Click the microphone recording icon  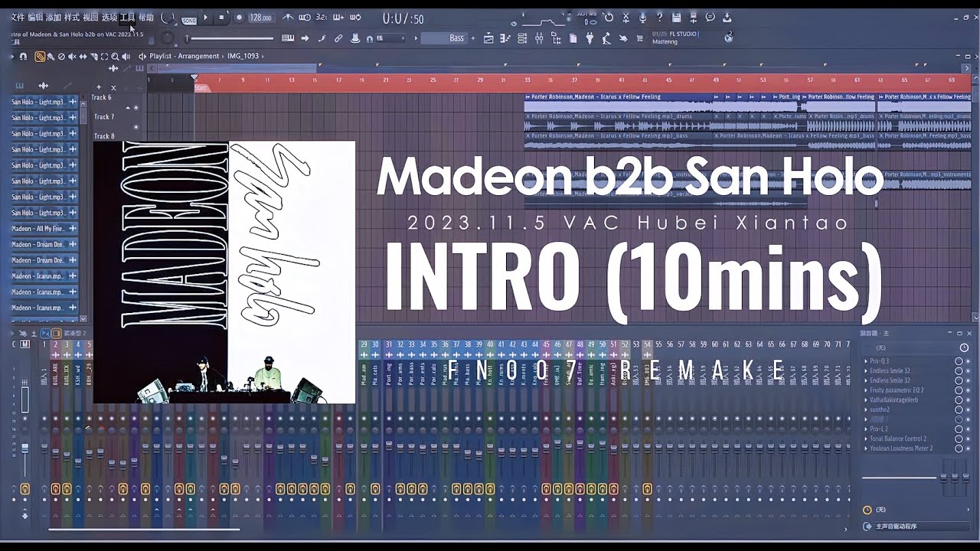[642, 18]
